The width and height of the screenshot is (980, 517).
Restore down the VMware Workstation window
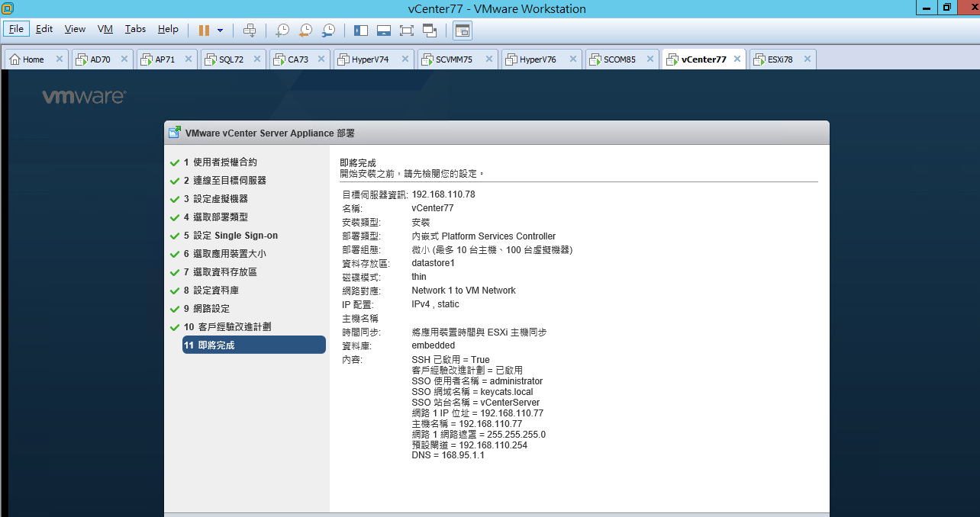[947, 8]
